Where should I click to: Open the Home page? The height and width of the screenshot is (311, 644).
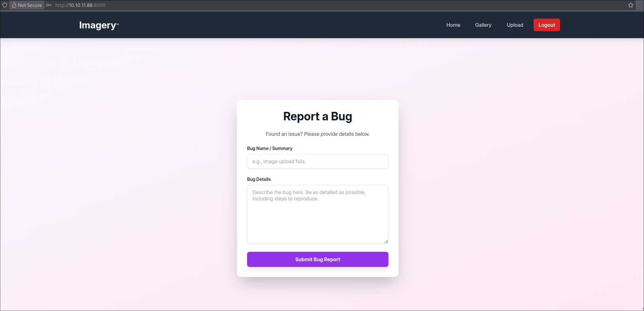click(x=453, y=25)
